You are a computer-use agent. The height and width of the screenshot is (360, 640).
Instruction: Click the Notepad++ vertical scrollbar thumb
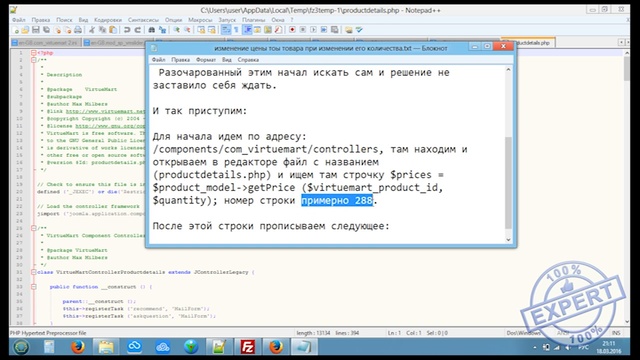pyautogui.click(x=627, y=69)
